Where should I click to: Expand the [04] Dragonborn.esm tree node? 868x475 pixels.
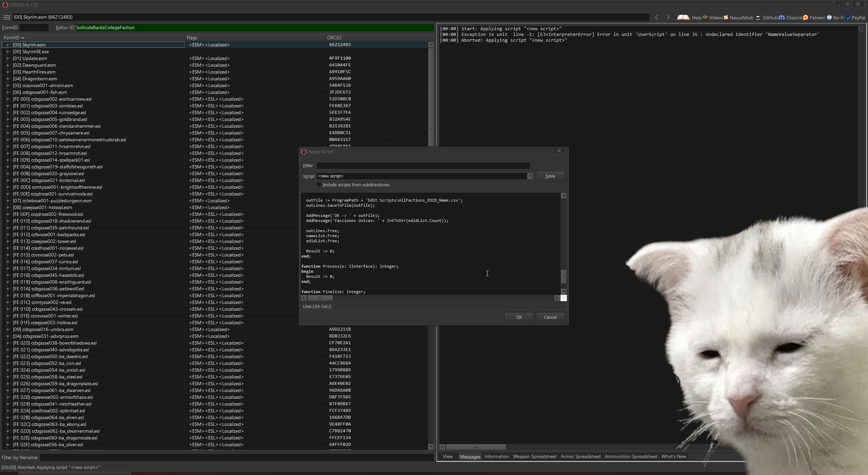tap(7, 79)
